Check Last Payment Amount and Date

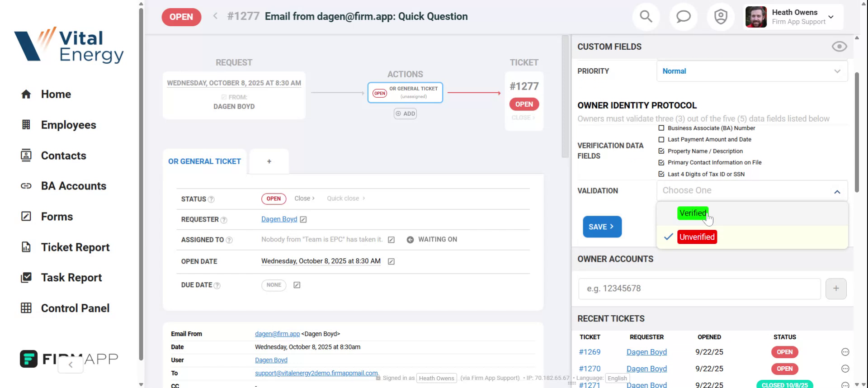point(661,140)
